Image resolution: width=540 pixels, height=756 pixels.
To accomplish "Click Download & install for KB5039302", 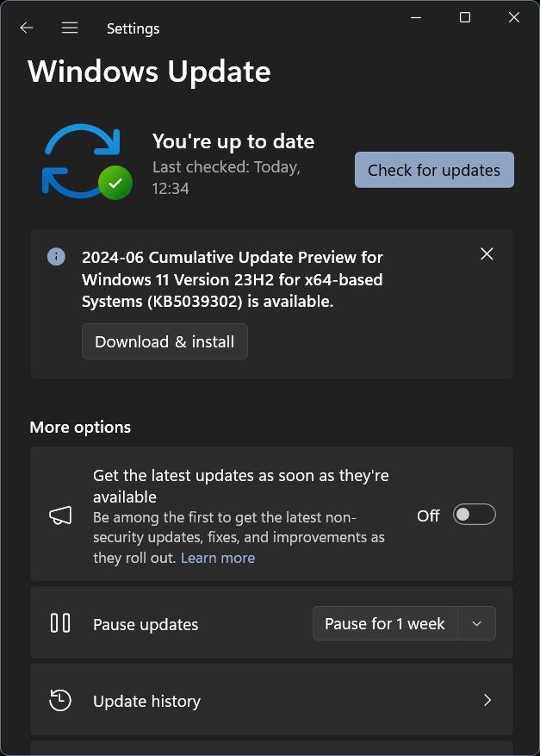I will pyautogui.click(x=164, y=341).
